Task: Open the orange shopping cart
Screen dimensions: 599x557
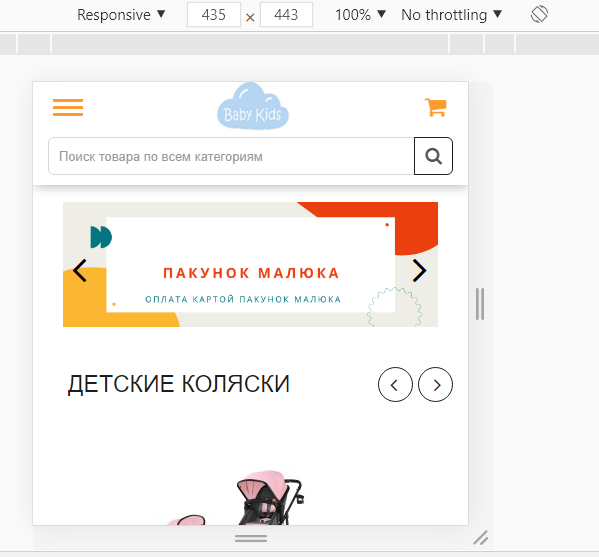Action: pos(436,107)
